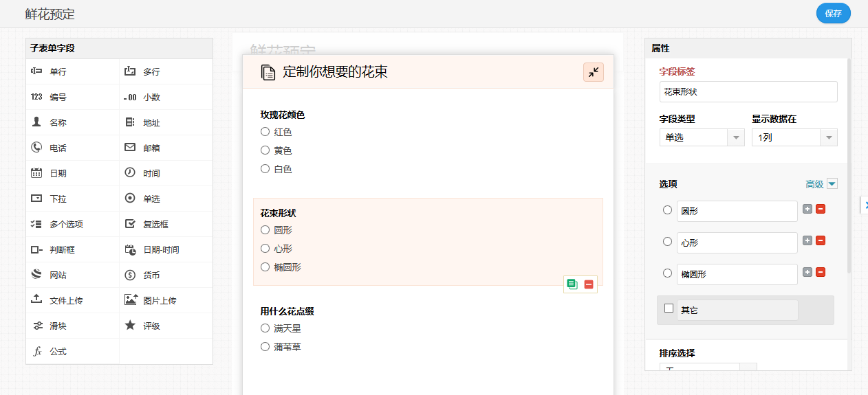
Task: Open the 显示数据在 dropdown showing 1列
Action: (x=794, y=137)
